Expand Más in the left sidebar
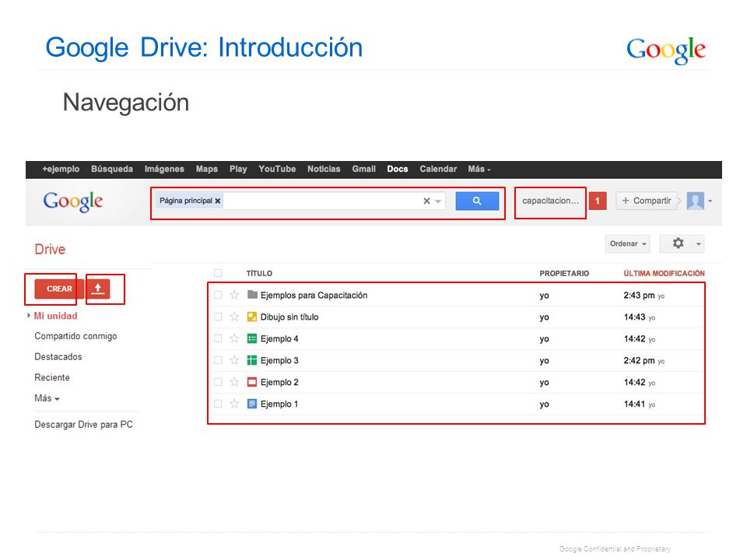The image size is (747, 560). (x=47, y=398)
